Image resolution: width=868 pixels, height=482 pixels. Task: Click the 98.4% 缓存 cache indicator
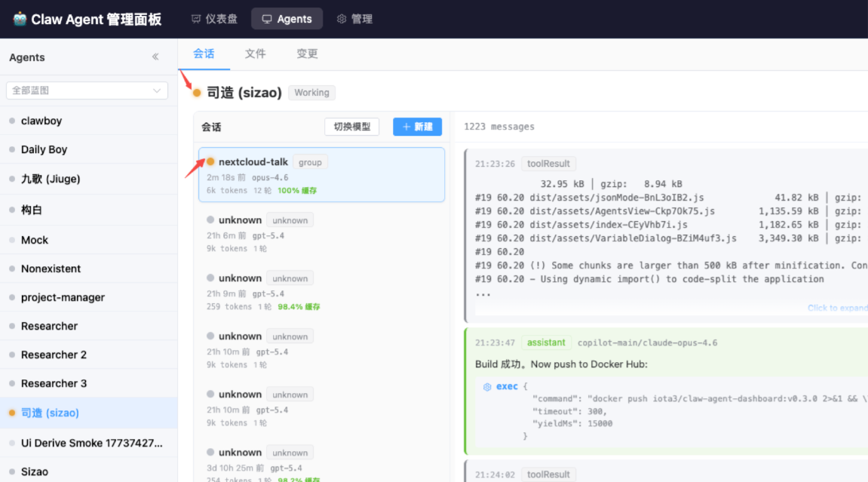click(x=299, y=306)
